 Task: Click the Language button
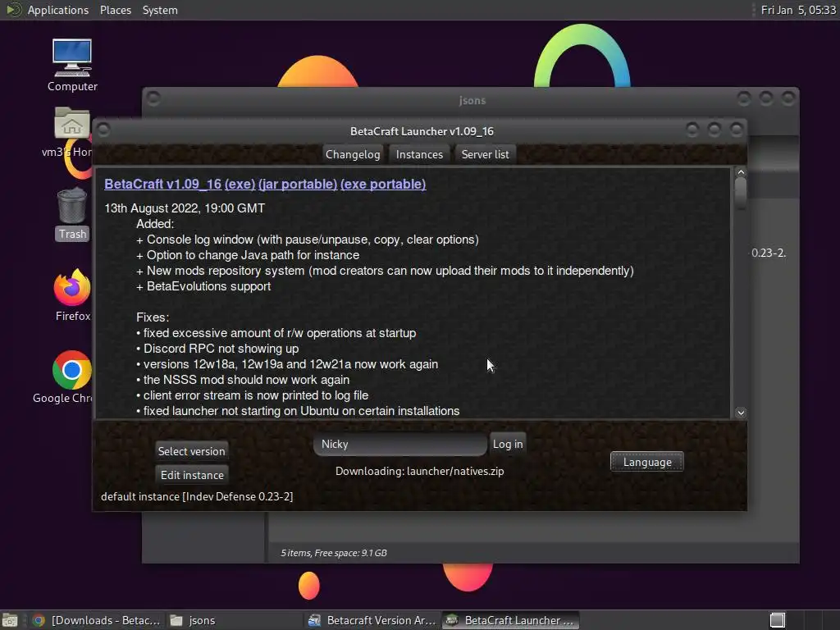646,462
